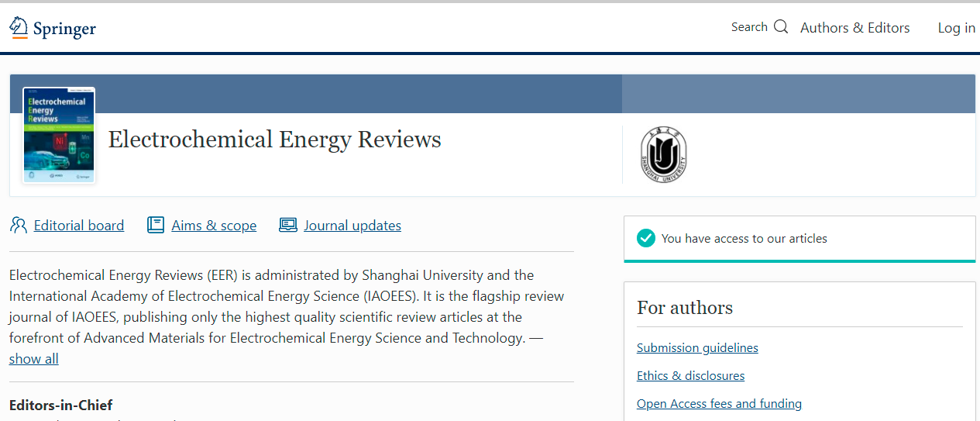Open Open Access fees and funding
The image size is (980, 421).
pos(719,404)
